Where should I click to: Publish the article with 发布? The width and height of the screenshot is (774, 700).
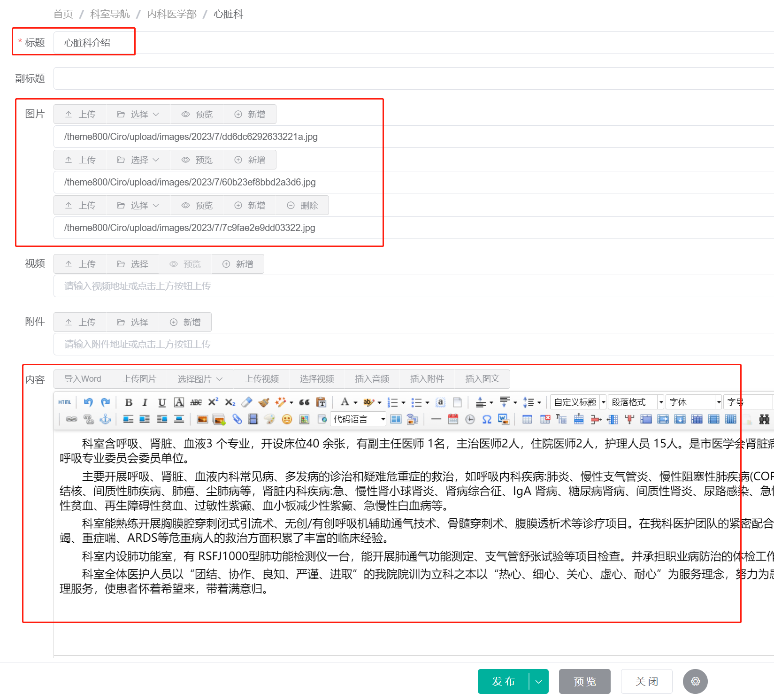(502, 681)
